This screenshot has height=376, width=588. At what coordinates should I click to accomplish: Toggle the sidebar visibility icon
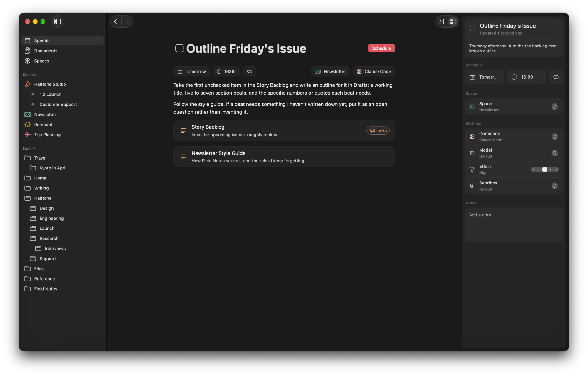coord(57,21)
